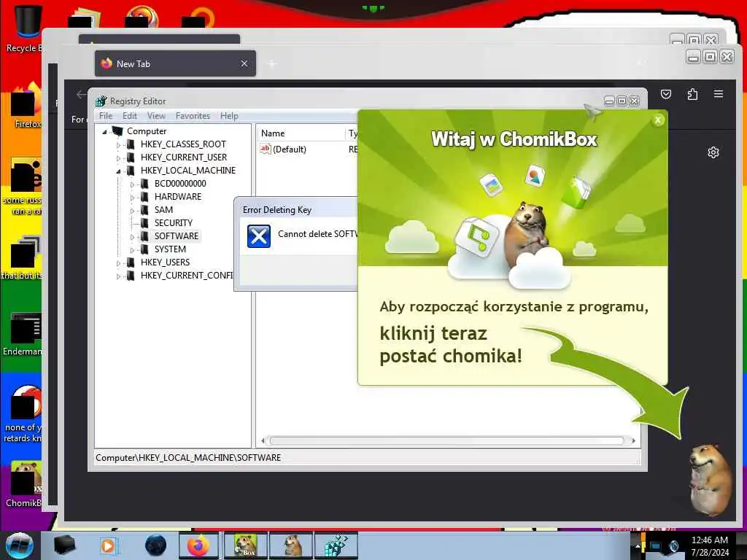Expand HARDWARE key arrow

click(132, 197)
